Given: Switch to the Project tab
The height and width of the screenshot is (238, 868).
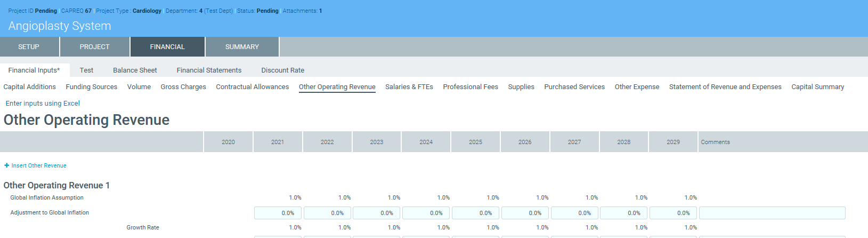Looking at the screenshot, I should point(94,47).
